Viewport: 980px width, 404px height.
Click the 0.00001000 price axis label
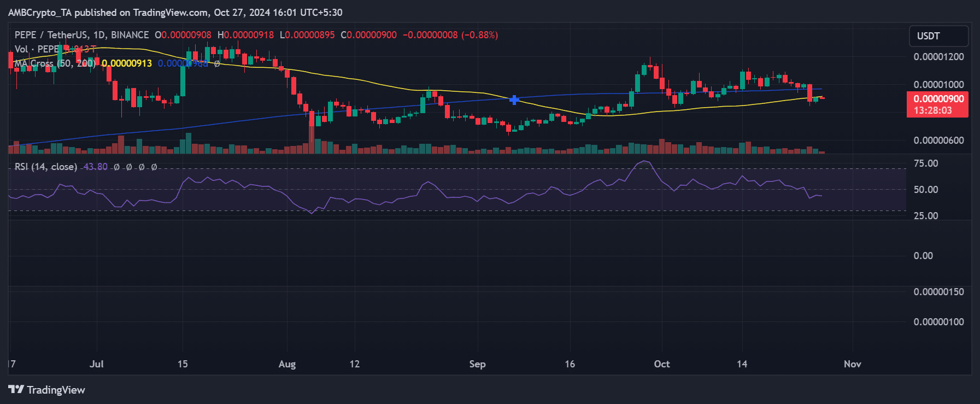[938, 85]
